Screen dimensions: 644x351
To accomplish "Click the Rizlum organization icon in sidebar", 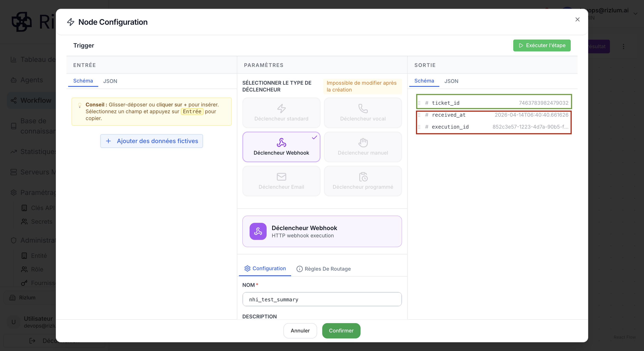I will 12,298.
